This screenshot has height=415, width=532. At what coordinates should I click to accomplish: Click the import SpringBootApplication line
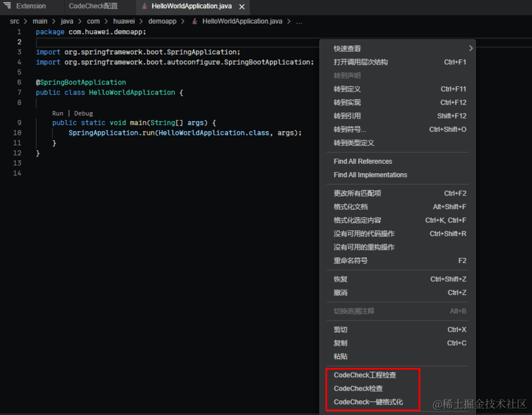coord(175,62)
